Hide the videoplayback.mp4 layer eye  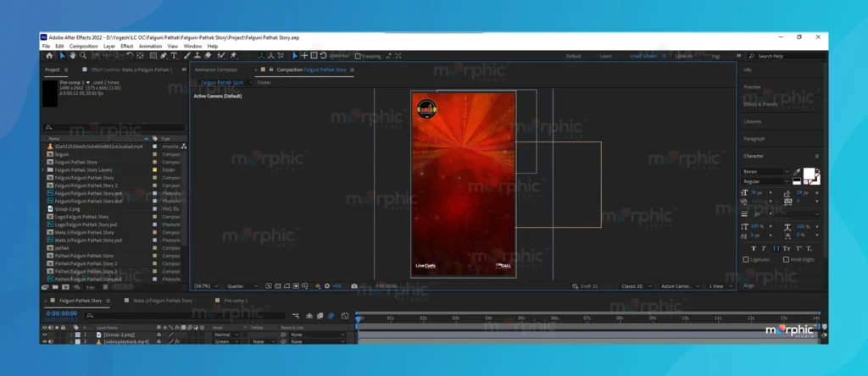[45, 342]
